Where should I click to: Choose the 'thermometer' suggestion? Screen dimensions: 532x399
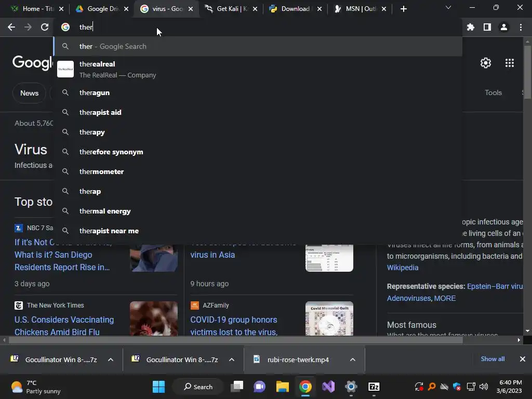(x=258, y=171)
